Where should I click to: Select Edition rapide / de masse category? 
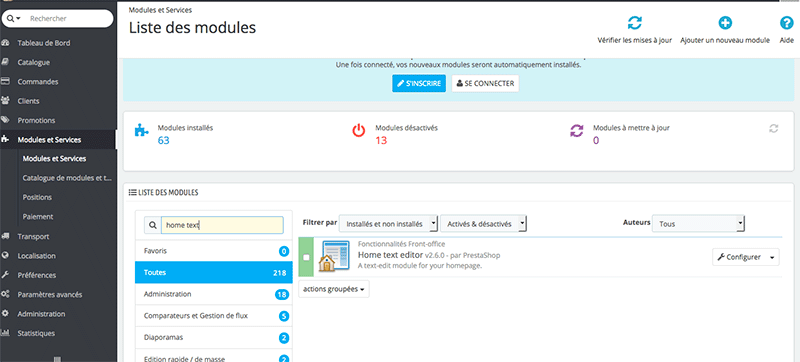214,355
